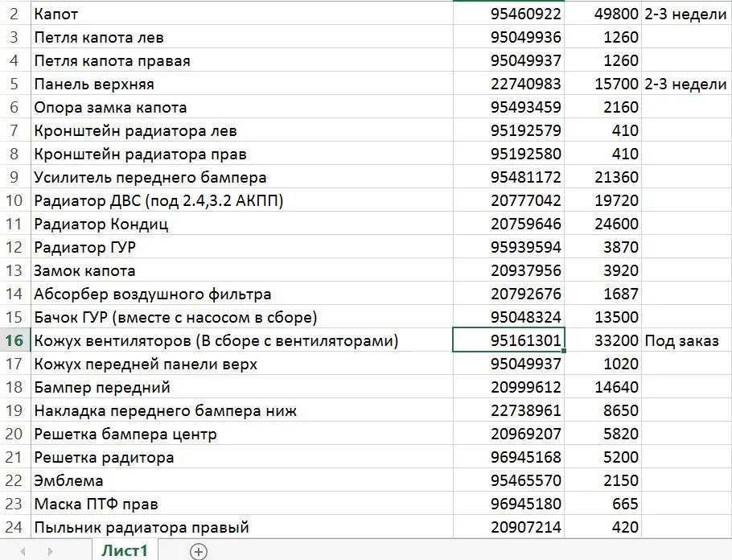Viewport: 732px width, 560px height.
Task: Select the cell Радиатор ДВС (под 2.4,3.2 АКПП)
Action: [x=242, y=200]
